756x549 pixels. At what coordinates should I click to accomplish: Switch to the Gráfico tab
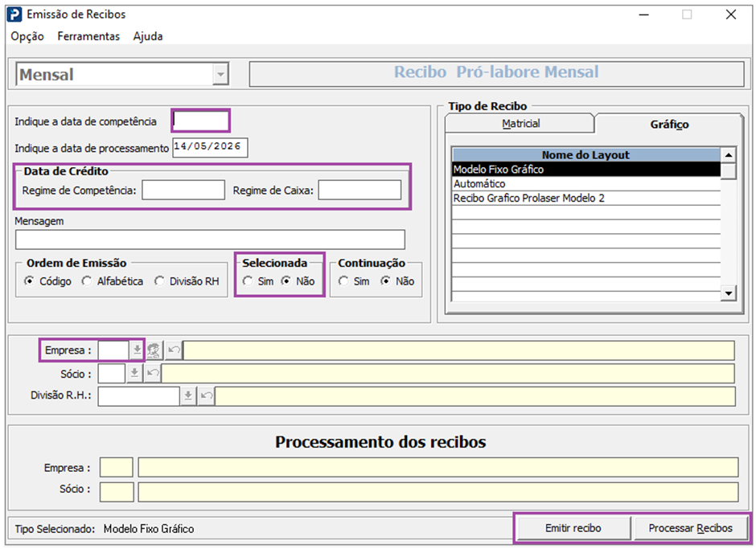669,125
